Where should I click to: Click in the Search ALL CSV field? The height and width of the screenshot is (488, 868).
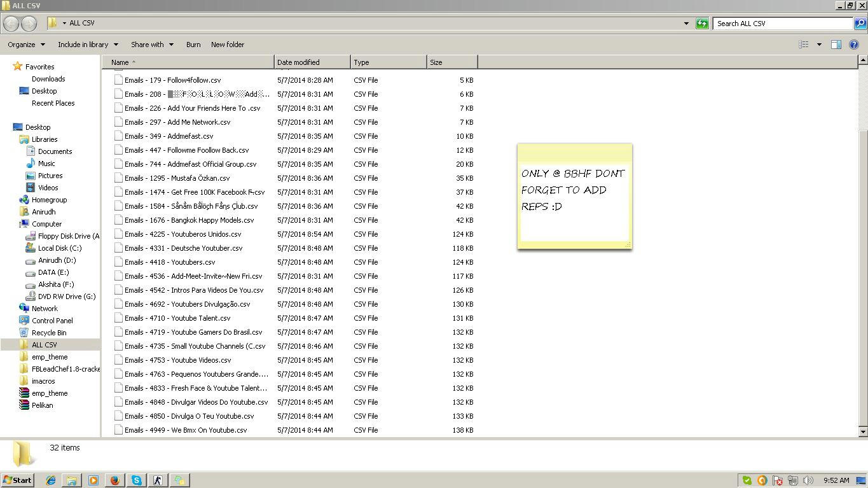click(x=783, y=24)
